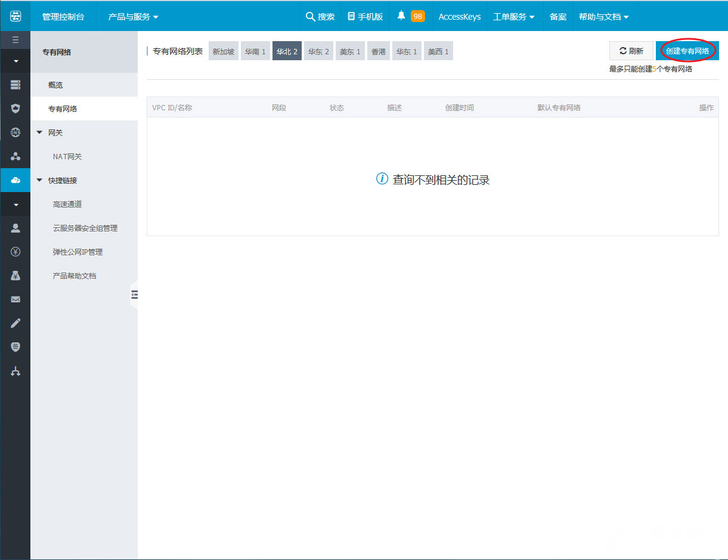
Task: Open the server stack icon in the sidebar
Action: [x=16, y=85]
